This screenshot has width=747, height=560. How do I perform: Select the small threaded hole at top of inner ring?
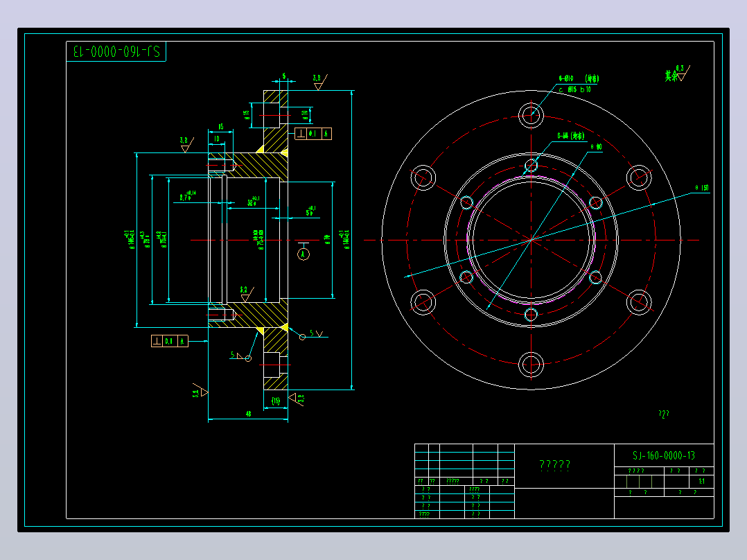pos(531,166)
